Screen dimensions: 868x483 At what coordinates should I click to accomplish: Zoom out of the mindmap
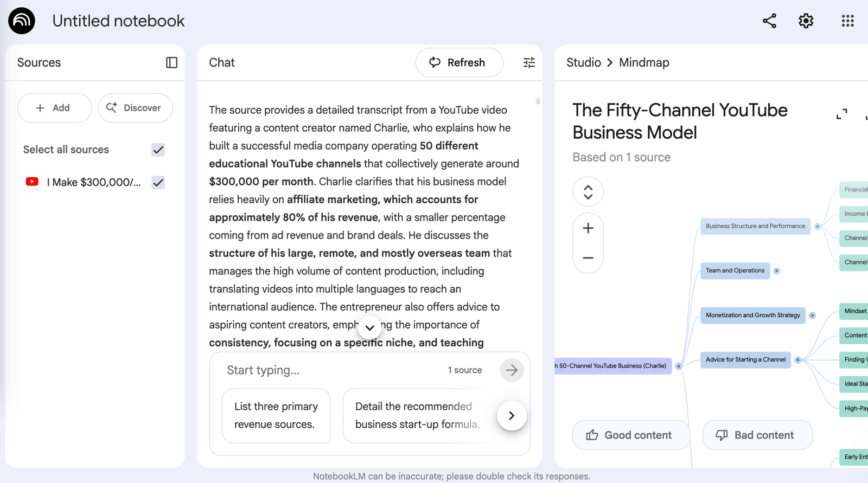[588, 258]
